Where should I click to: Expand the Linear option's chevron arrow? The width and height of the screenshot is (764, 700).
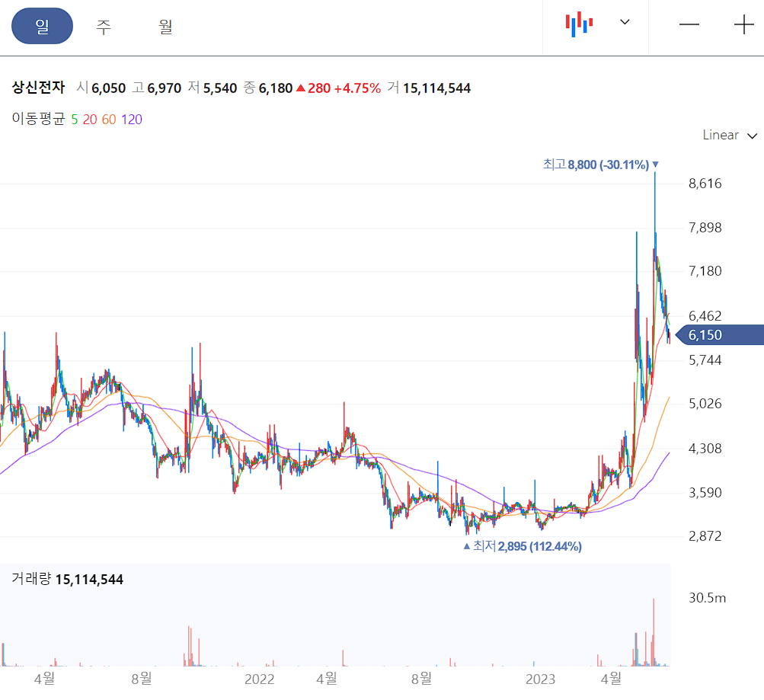click(x=753, y=136)
